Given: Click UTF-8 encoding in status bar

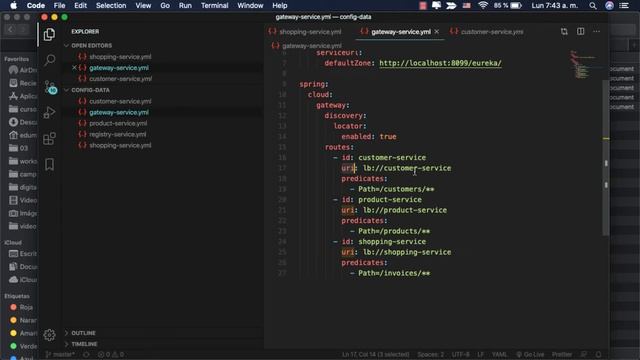Looking at the screenshot, I should 460,354.
